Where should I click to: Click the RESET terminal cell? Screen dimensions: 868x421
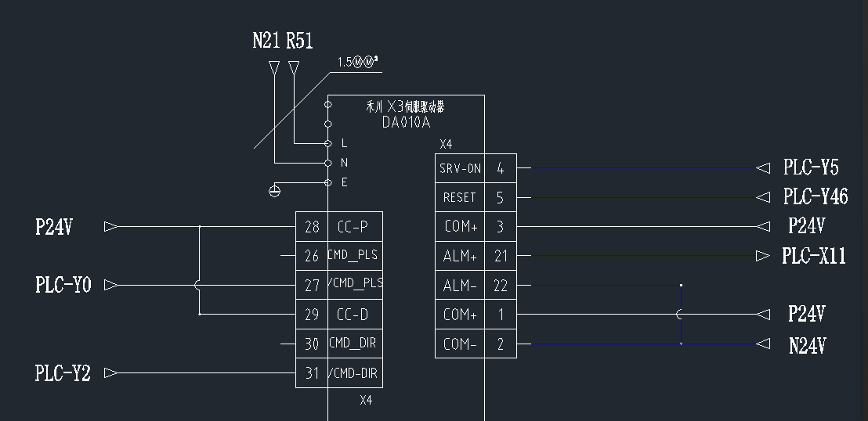(460, 198)
